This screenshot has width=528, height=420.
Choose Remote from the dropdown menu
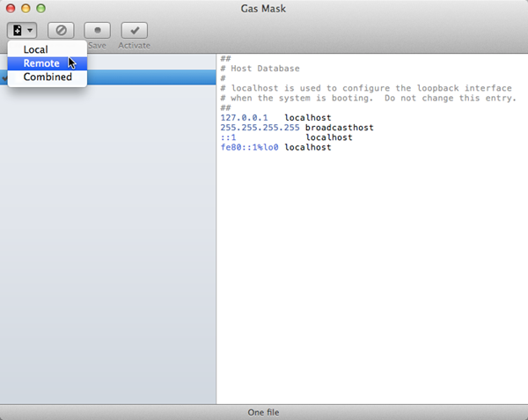point(48,63)
